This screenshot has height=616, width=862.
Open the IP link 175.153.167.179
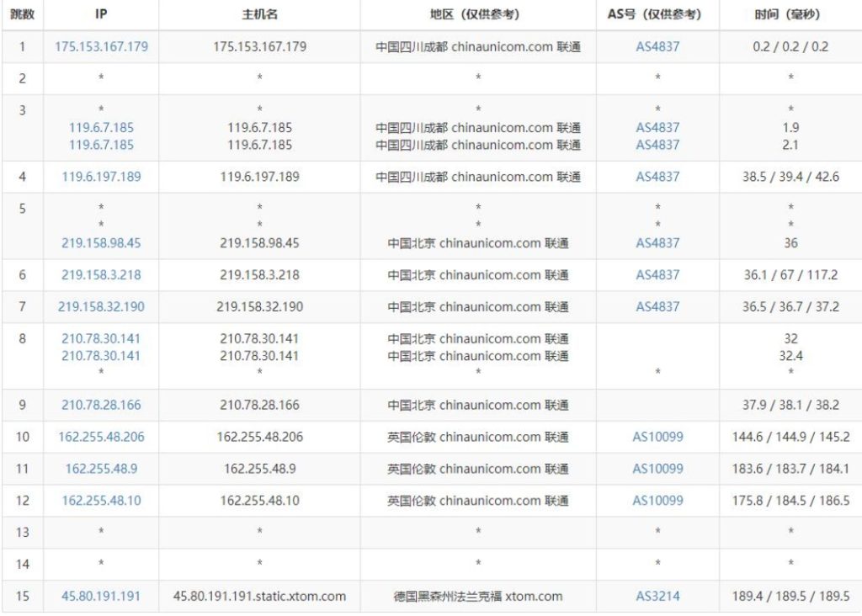100,47
